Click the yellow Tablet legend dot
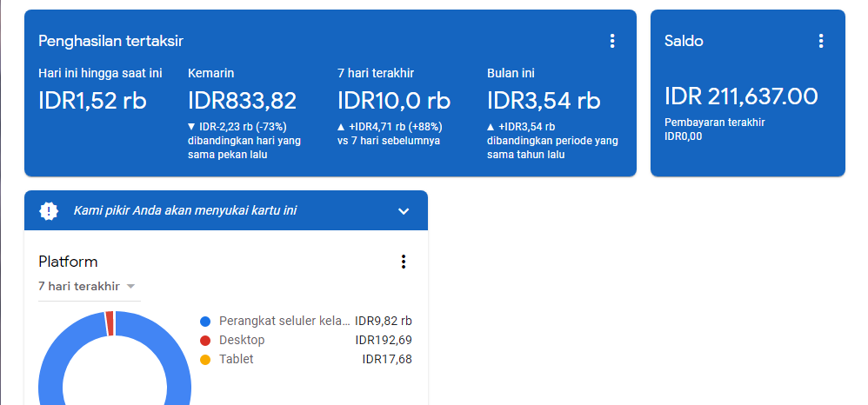The width and height of the screenshot is (868, 405). pyautogui.click(x=205, y=359)
